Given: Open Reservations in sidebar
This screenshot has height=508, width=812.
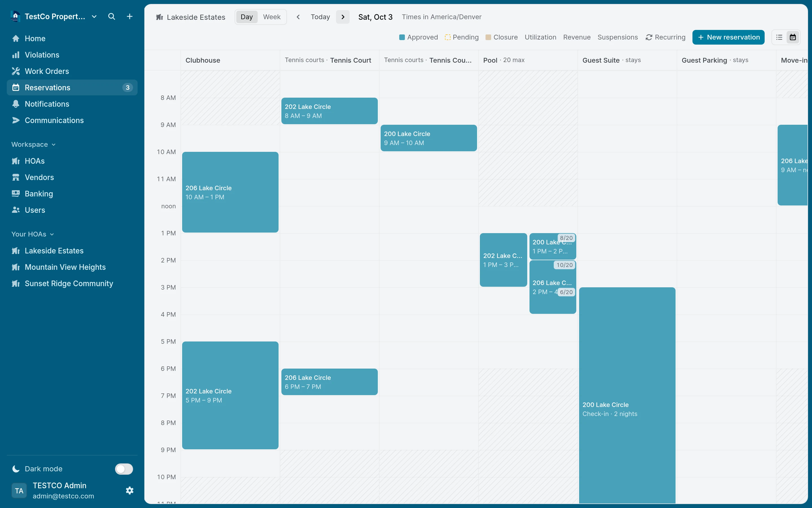Looking at the screenshot, I should click(x=72, y=87).
